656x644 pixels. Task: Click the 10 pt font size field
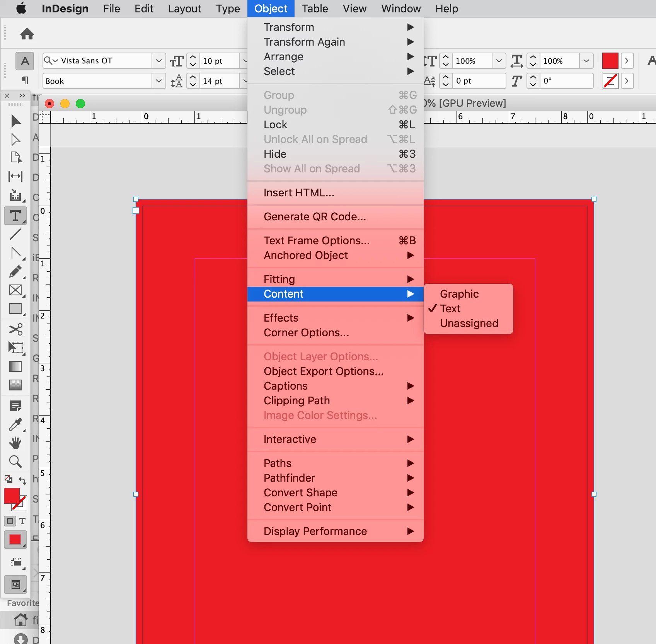219,61
